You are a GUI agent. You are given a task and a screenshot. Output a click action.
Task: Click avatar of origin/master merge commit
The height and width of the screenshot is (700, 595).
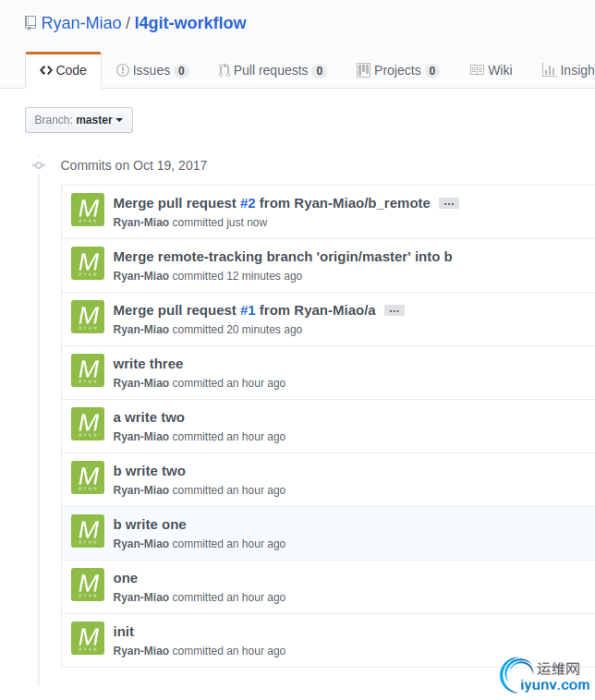point(88,263)
